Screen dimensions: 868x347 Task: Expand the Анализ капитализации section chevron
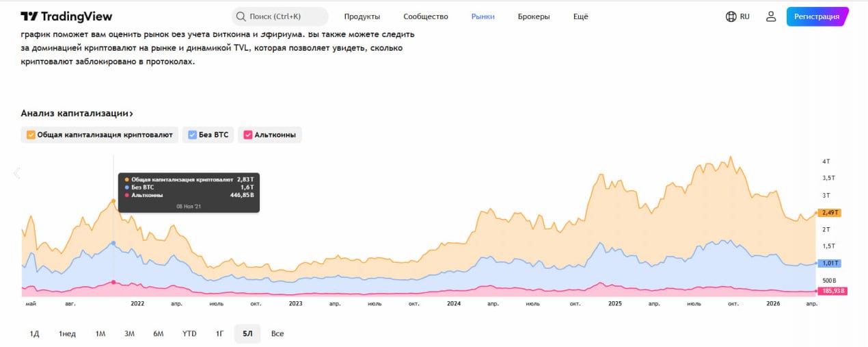(x=131, y=114)
